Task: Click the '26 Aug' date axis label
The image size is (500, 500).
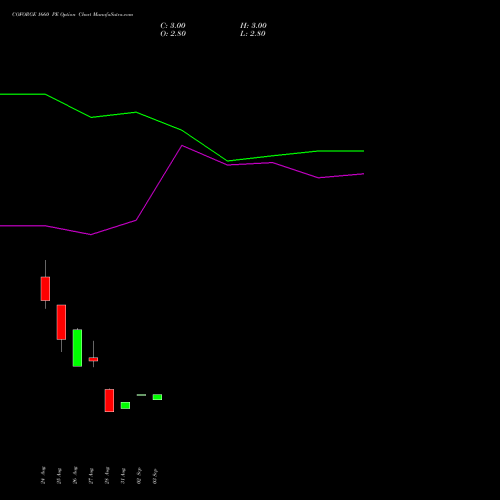Action: click(75, 475)
